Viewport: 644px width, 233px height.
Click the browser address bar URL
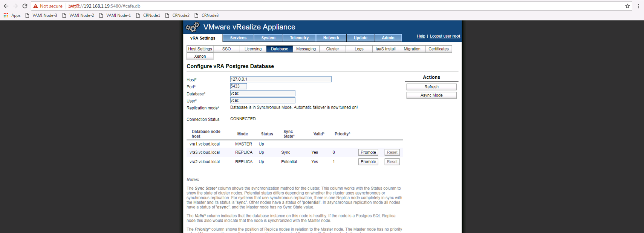coord(104,6)
